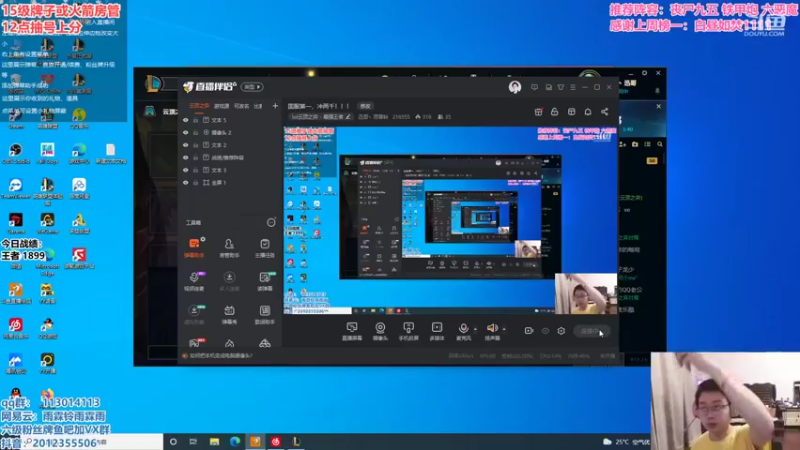Add a 摄像头 camera source from bottom bar
The width and height of the screenshot is (800, 450).
point(380,331)
